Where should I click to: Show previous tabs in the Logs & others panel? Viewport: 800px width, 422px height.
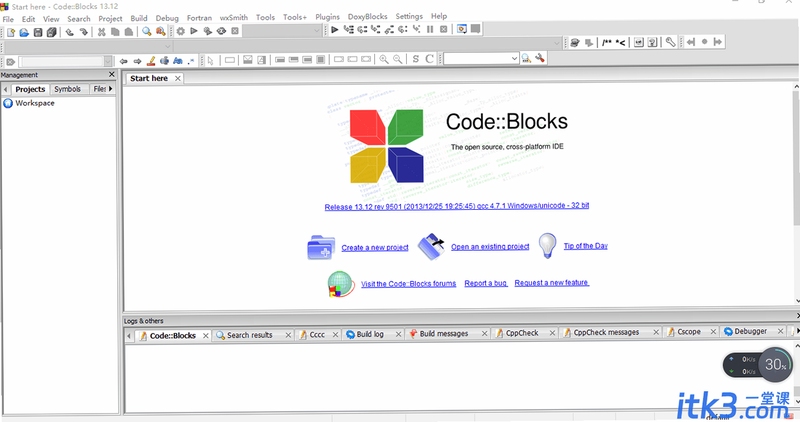pyautogui.click(x=129, y=336)
